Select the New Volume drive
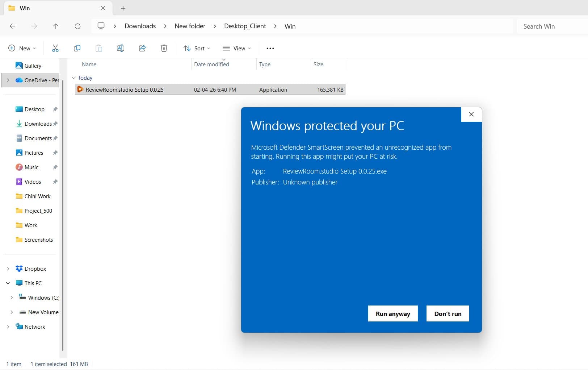This screenshot has height=370, width=588. [39, 312]
